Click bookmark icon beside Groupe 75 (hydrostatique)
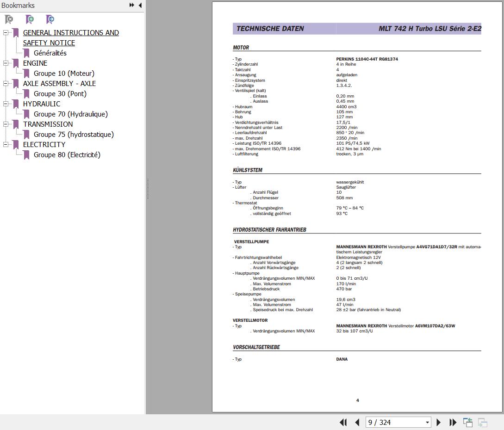The width and height of the screenshot is (504, 430). (27, 135)
